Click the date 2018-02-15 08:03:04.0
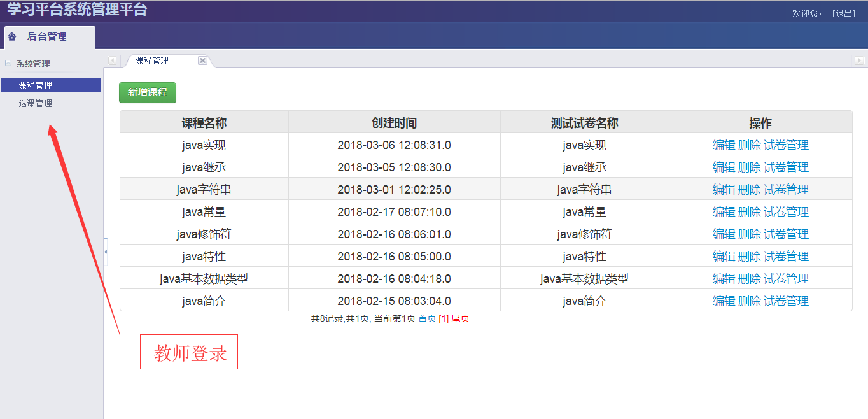868x419 pixels. click(395, 301)
